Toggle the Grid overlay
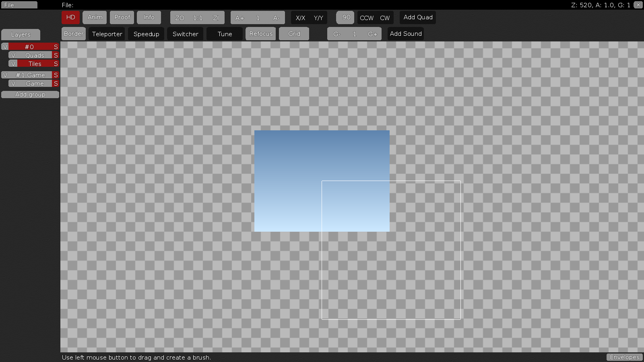644x362 pixels. [x=294, y=34]
